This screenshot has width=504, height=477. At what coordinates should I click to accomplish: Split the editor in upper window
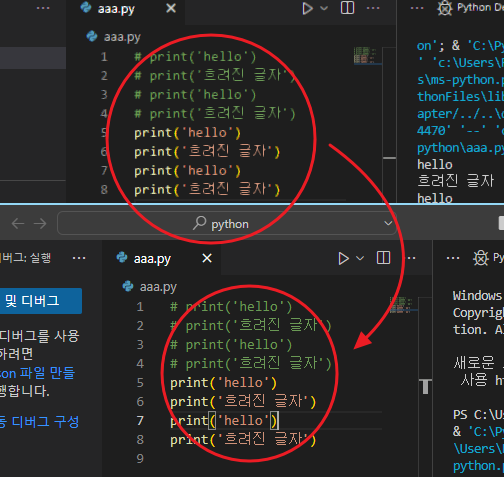[x=347, y=8]
